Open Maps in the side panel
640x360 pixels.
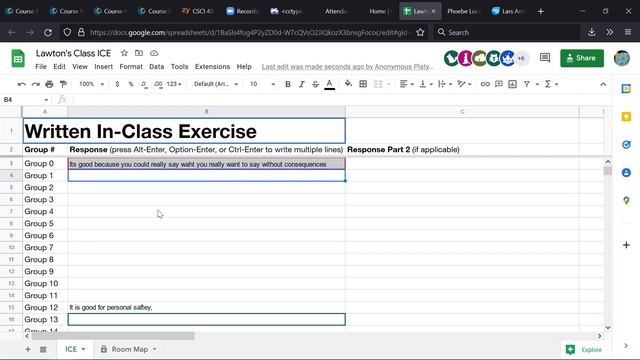pyautogui.click(x=626, y=200)
